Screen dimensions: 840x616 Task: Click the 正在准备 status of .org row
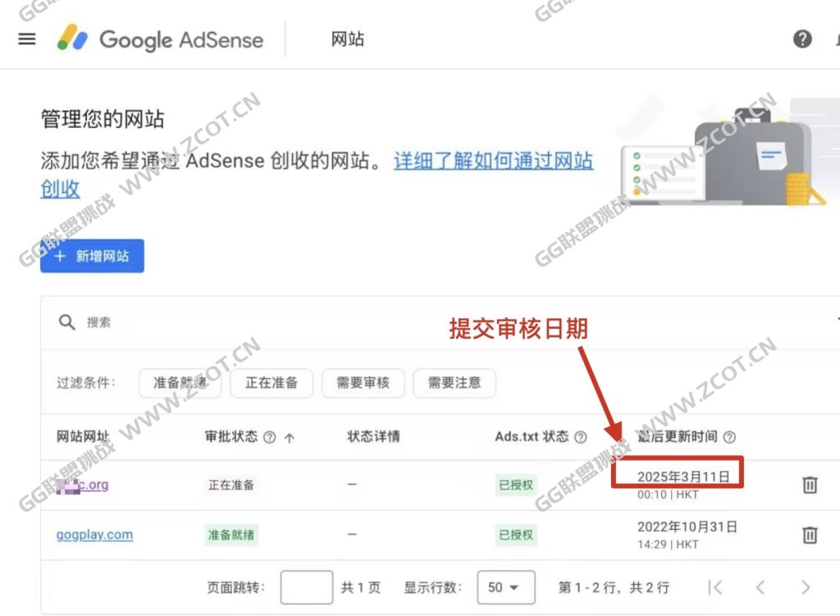click(231, 486)
